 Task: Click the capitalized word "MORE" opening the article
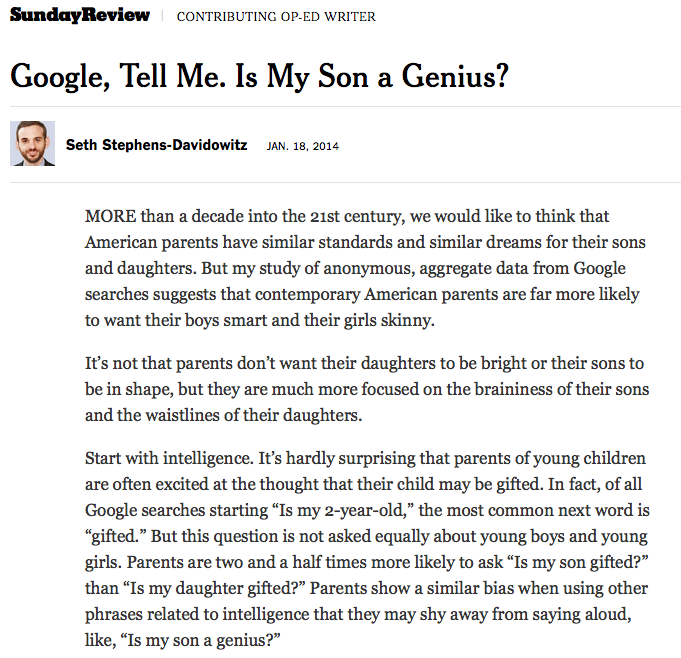coord(112,216)
